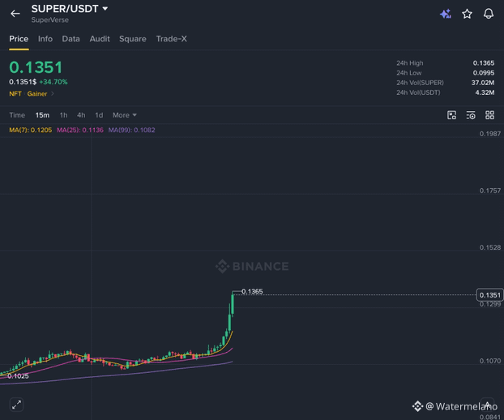The width and height of the screenshot is (504, 420).
Task: Click the +34.70% change value
Action: [x=53, y=82]
